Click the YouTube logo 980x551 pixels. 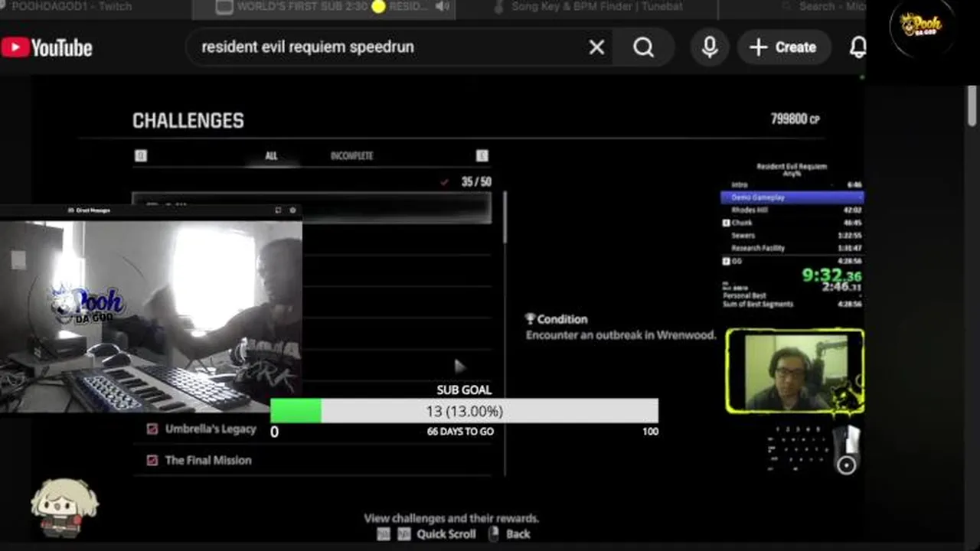[x=47, y=47]
